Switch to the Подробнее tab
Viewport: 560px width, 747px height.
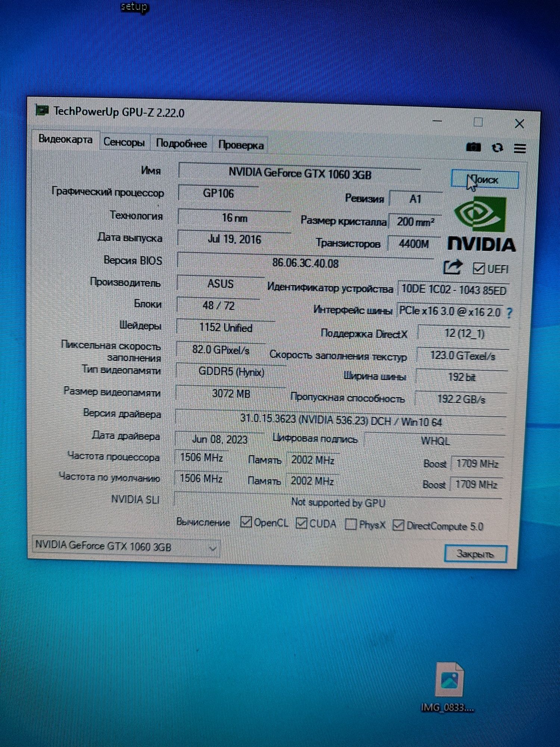click(x=181, y=144)
